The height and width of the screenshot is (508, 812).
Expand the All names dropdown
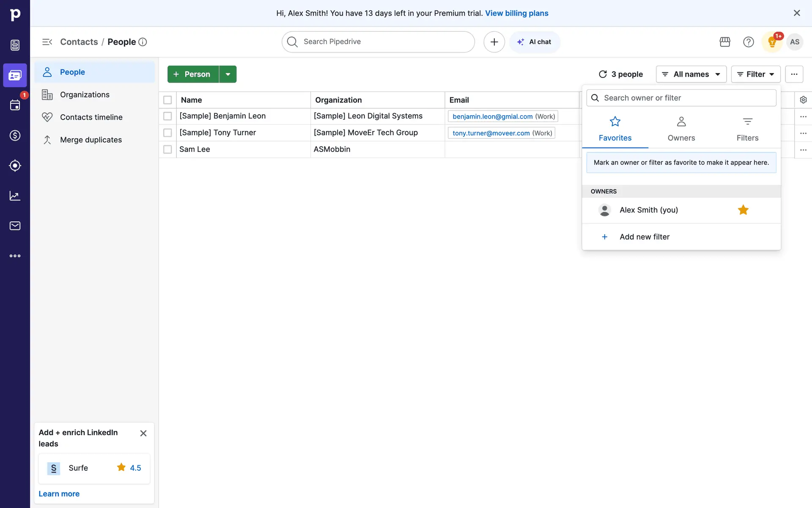click(x=691, y=74)
